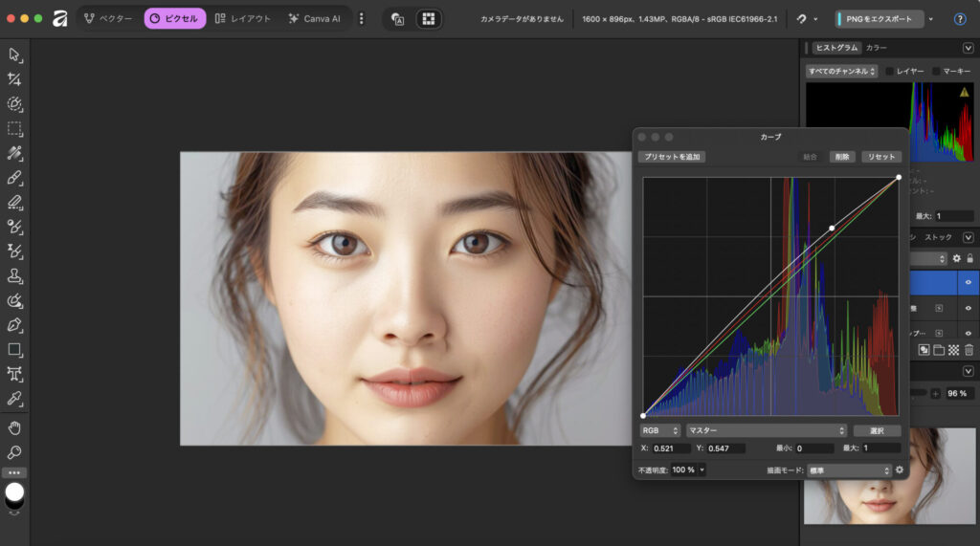
Task: Switch to the カラー panel tab
Action: point(876,48)
